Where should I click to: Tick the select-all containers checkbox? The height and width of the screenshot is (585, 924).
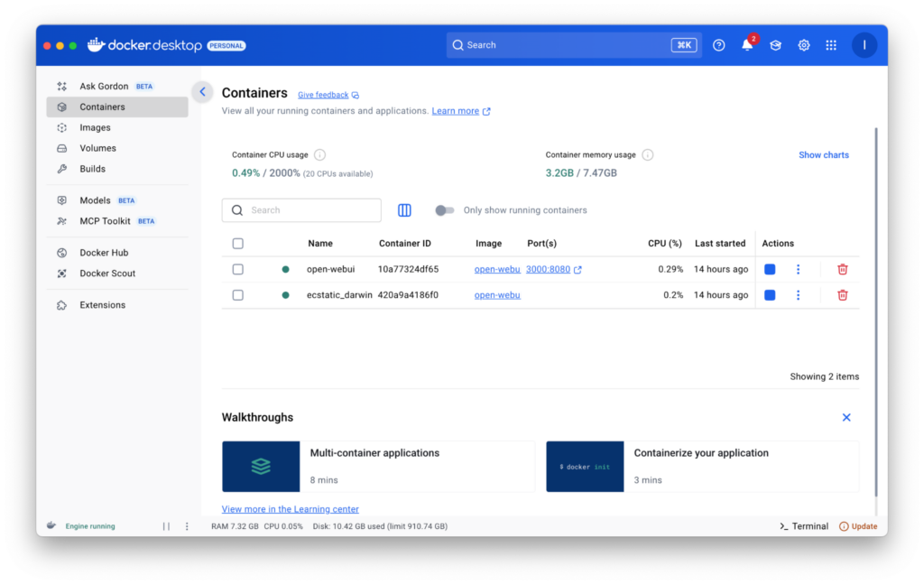click(238, 244)
